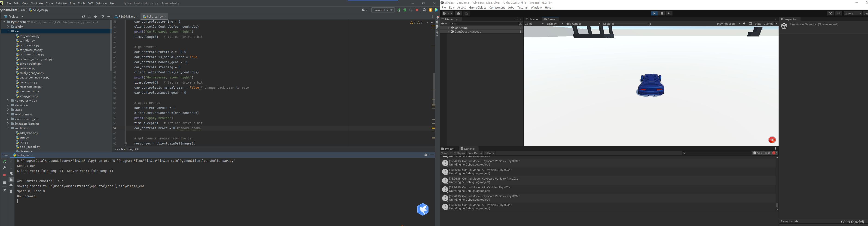The width and height of the screenshot is (868, 226).
Task: Toggle Stats overlay in Game view
Action: [758, 24]
